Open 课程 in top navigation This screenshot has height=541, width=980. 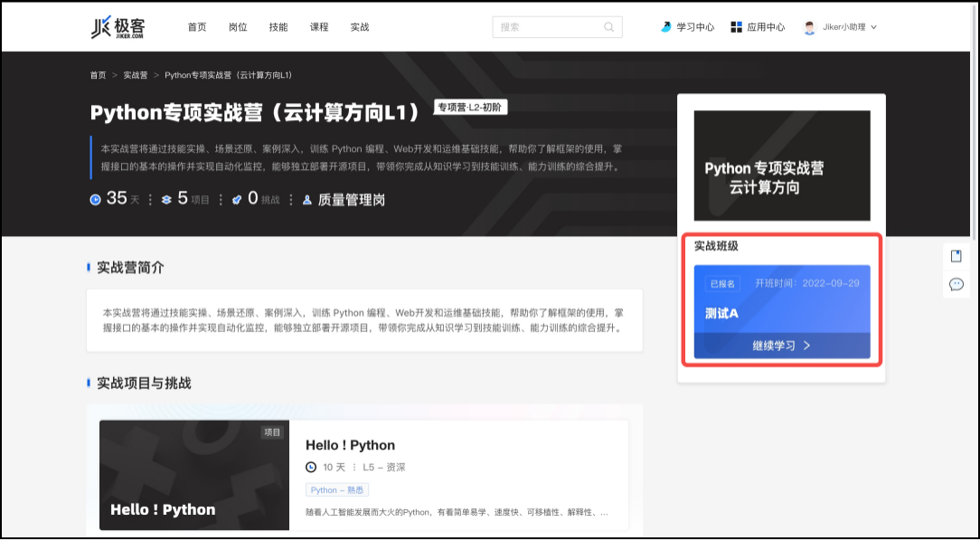(319, 27)
